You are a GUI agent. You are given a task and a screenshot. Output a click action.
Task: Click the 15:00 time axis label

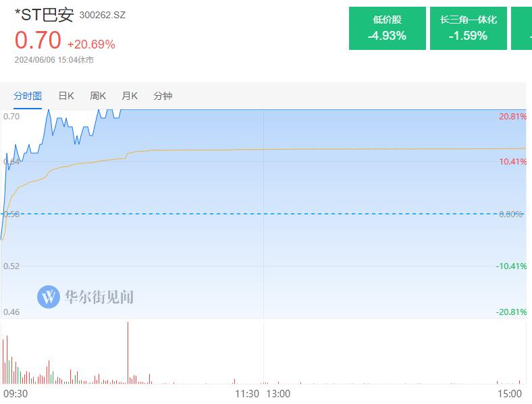[x=510, y=394]
